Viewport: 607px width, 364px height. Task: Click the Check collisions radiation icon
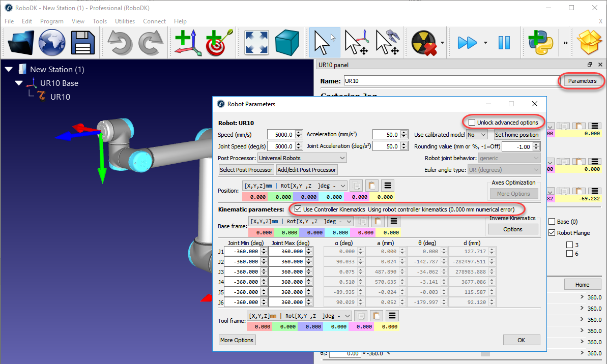pos(424,43)
